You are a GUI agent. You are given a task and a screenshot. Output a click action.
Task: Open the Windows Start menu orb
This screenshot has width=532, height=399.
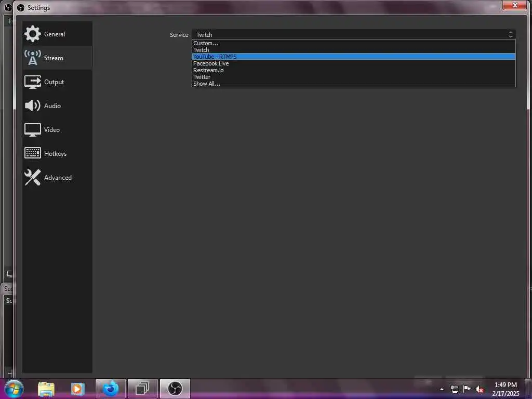[14, 389]
